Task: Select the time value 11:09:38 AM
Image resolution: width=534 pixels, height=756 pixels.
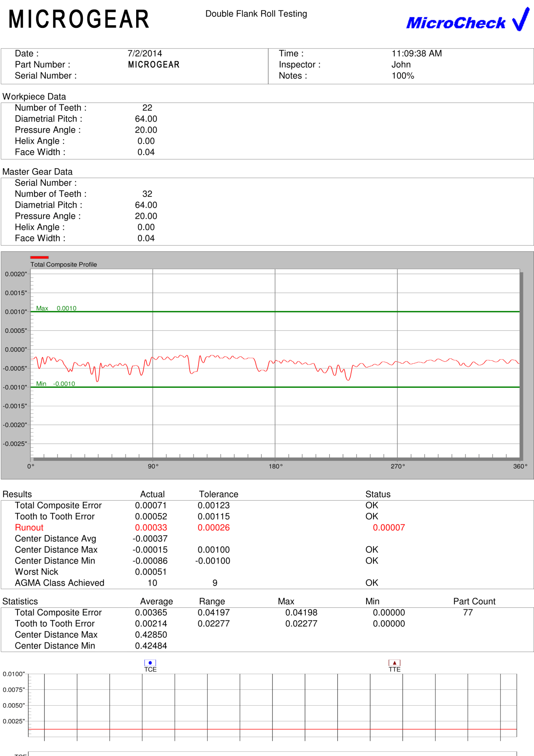Action: (417, 53)
